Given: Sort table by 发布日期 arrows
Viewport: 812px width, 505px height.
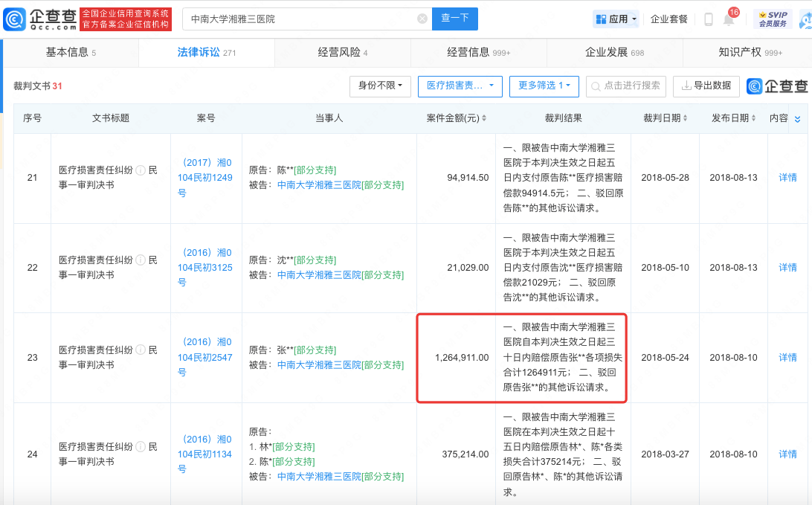Looking at the screenshot, I should pos(753,118).
